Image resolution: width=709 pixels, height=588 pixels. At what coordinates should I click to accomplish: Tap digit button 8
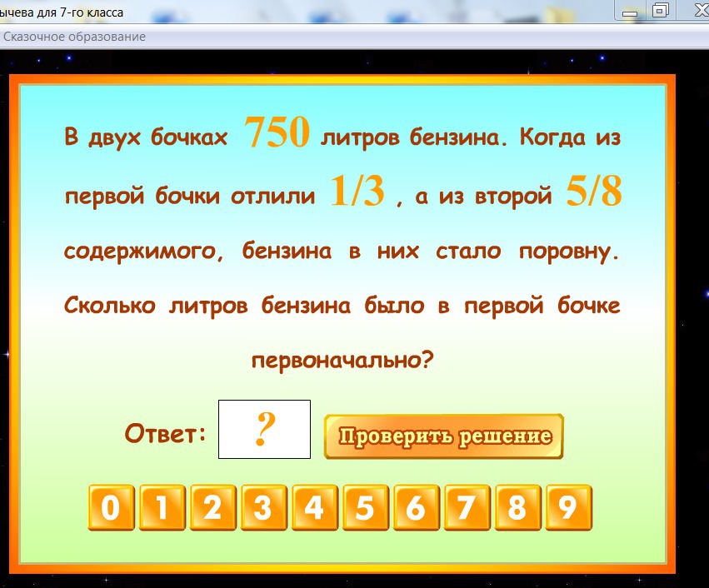point(517,507)
